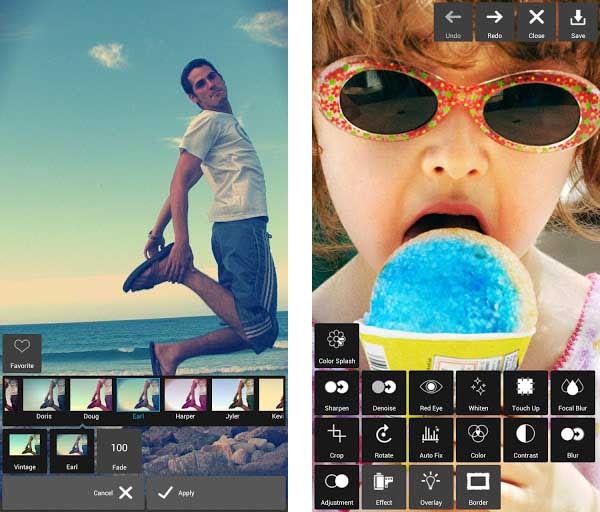Viewport: 600px width, 512px height.
Task: Save the edited photo
Action: (578, 22)
